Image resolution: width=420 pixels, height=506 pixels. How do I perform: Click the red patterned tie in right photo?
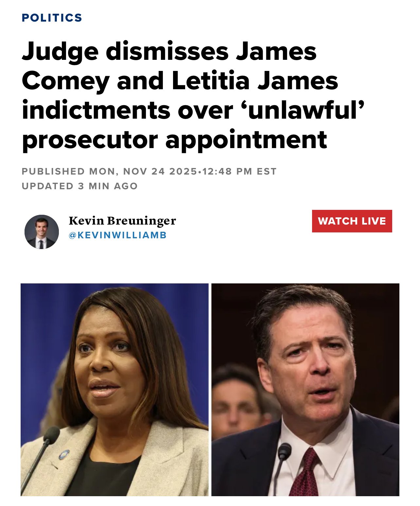point(305,472)
